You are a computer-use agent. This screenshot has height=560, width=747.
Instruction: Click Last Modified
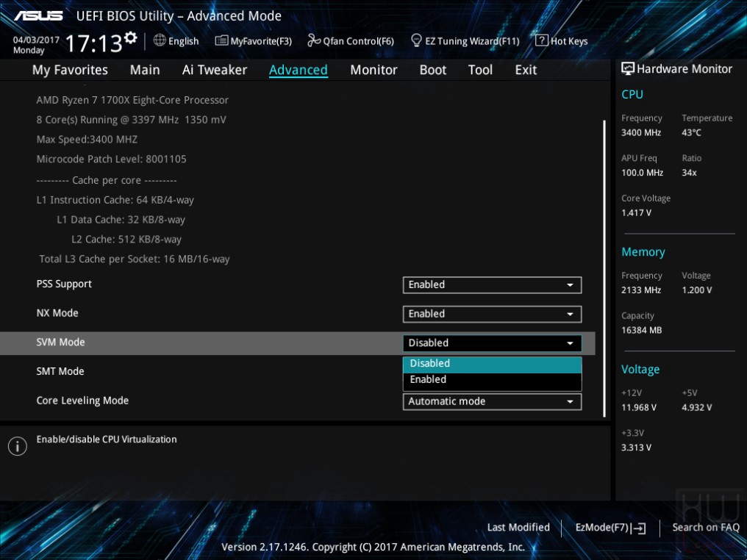(518, 527)
